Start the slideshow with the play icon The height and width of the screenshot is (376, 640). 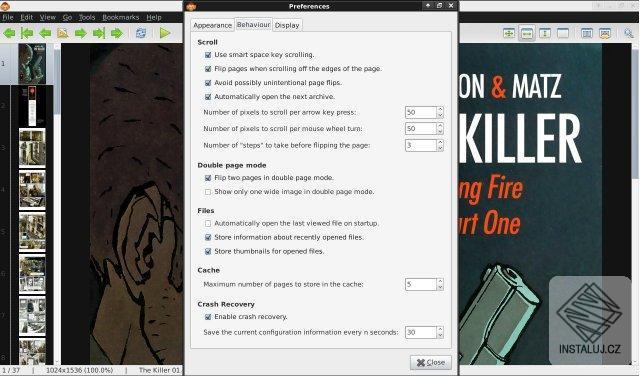(165, 33)
